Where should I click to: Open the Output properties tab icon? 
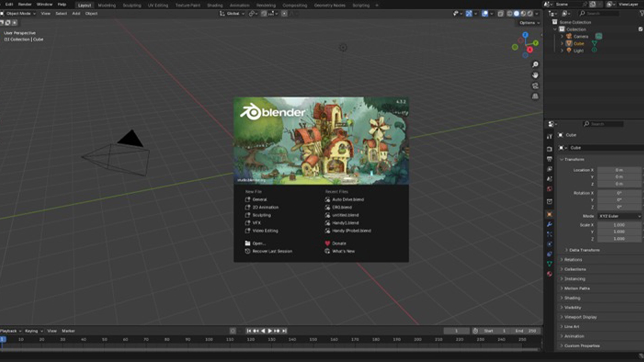[x=549, y=159]
